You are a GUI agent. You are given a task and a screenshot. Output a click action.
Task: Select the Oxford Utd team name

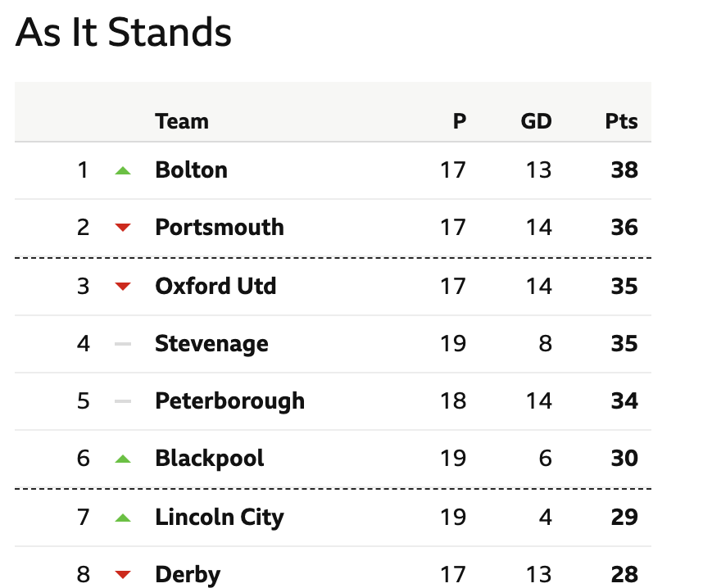pyautogui.click(x=215, y=286)
